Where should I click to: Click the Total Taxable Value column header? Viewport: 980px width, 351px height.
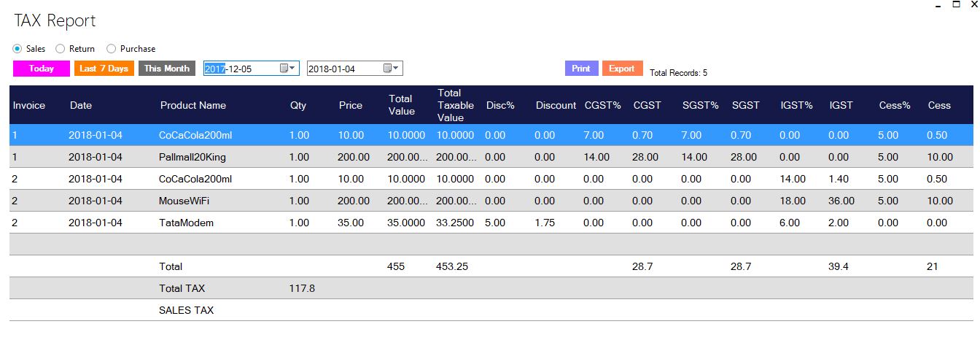(450, 105)
